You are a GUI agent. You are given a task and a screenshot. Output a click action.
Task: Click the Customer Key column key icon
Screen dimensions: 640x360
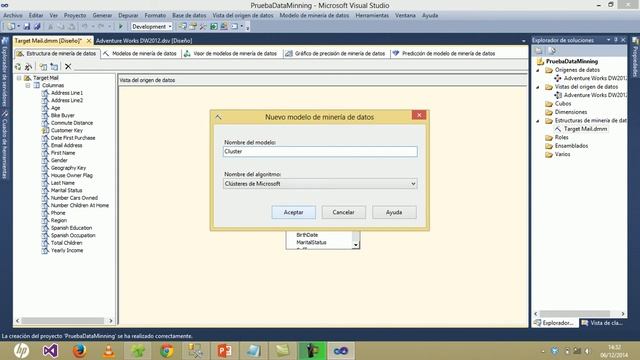(45, 130)
